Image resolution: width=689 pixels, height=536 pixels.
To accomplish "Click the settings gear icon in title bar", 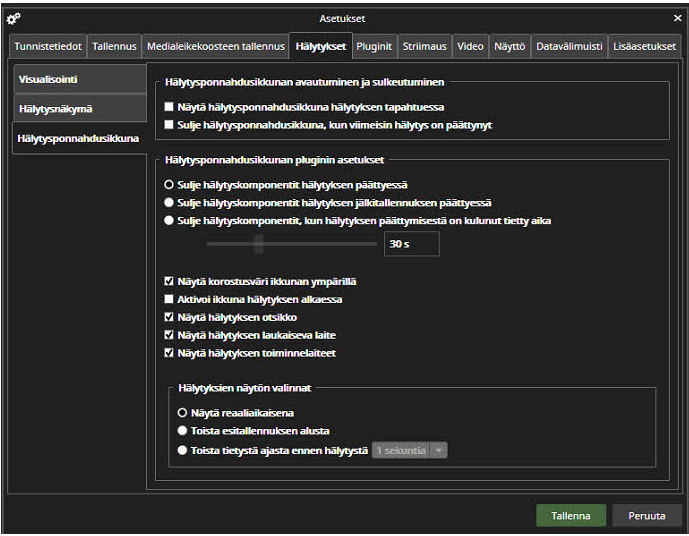I will (13, 17).
